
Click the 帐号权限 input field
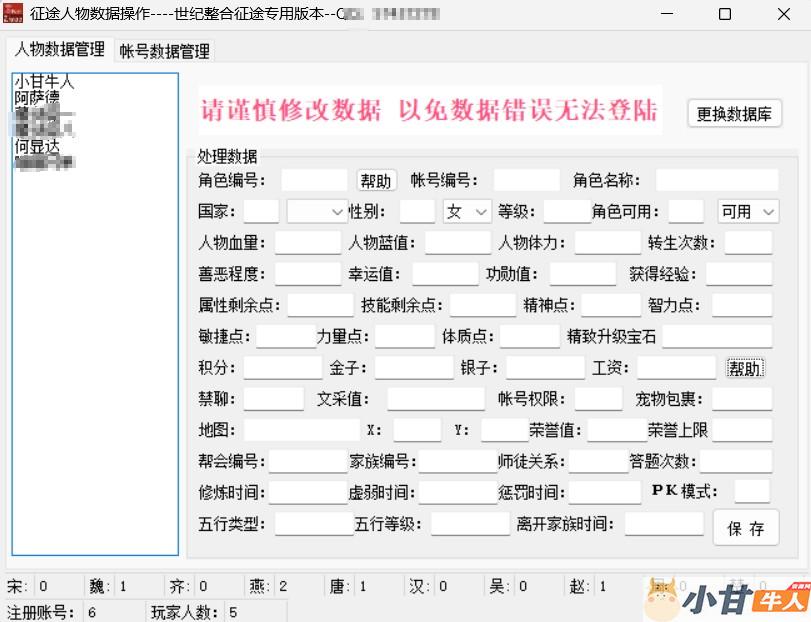pos(598,399)
